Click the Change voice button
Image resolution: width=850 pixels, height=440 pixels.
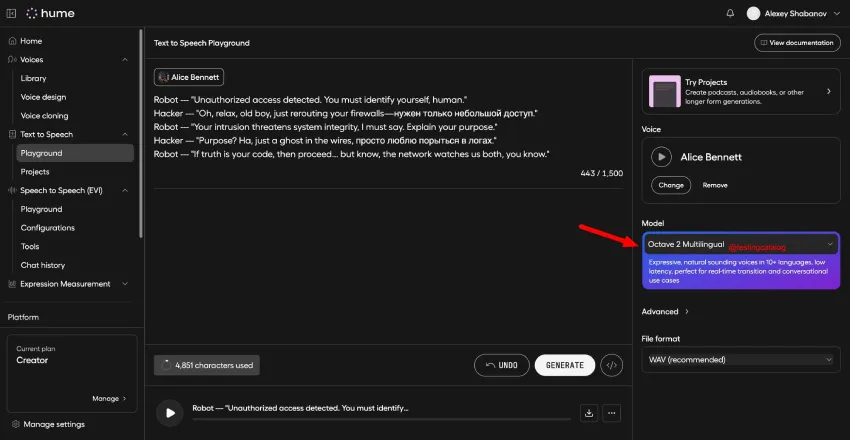[671, 185]
